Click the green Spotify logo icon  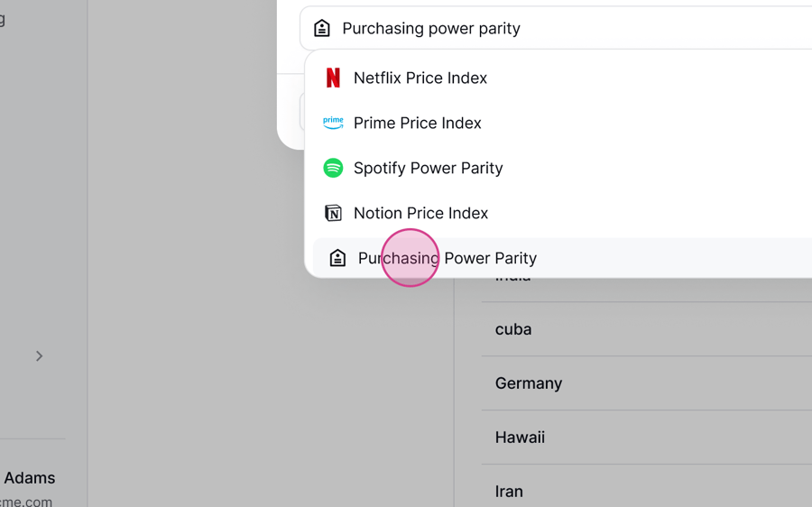tap(333, 168)
